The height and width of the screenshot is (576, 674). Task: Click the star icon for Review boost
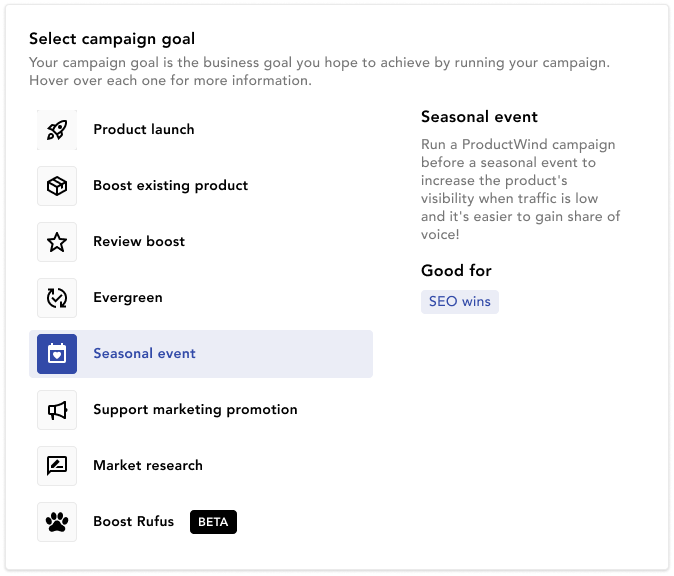[57, 242]
